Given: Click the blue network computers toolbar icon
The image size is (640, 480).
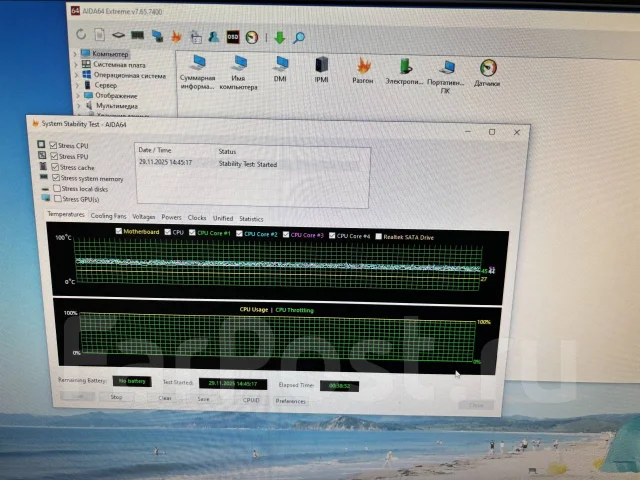Looking at the screenshot, I should (157, 36).
